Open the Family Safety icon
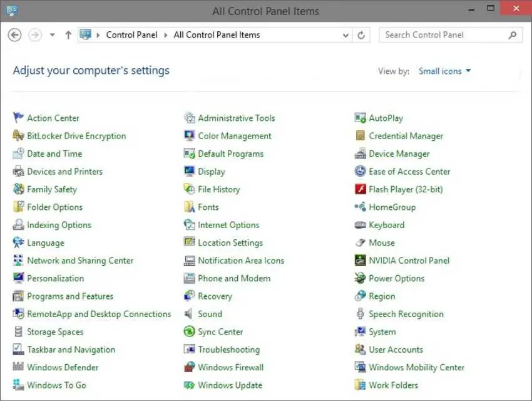Image resolution: width=532 pixels, height=401 pixels. pyautogui.click(x=18, y=189)
